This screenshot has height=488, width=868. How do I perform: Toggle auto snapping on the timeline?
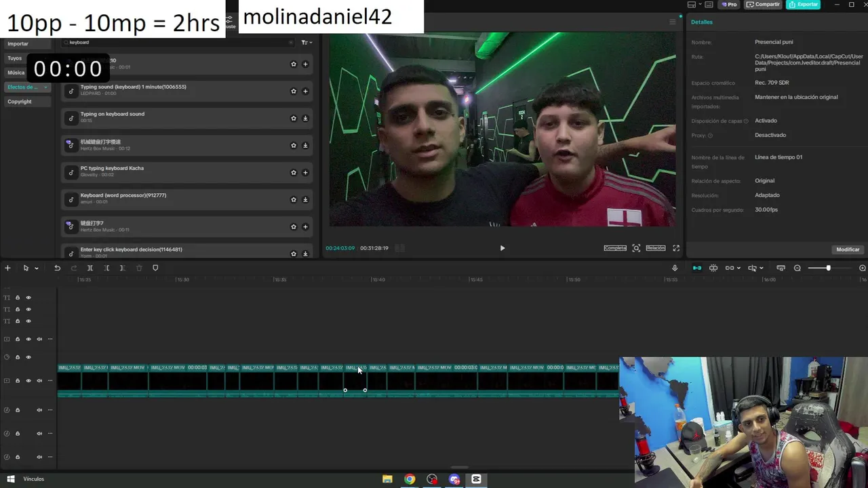713,268
